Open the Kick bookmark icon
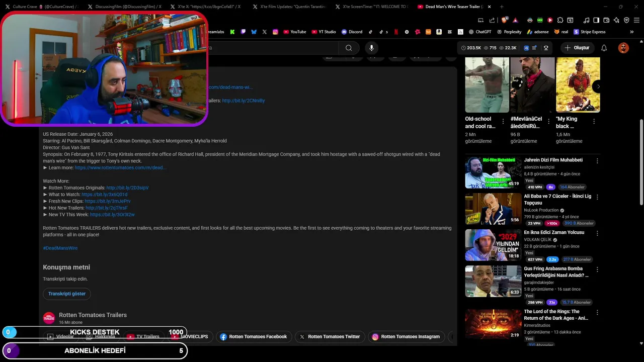The width and height of the screenshot is (644, 362). (x=232, y=32)
